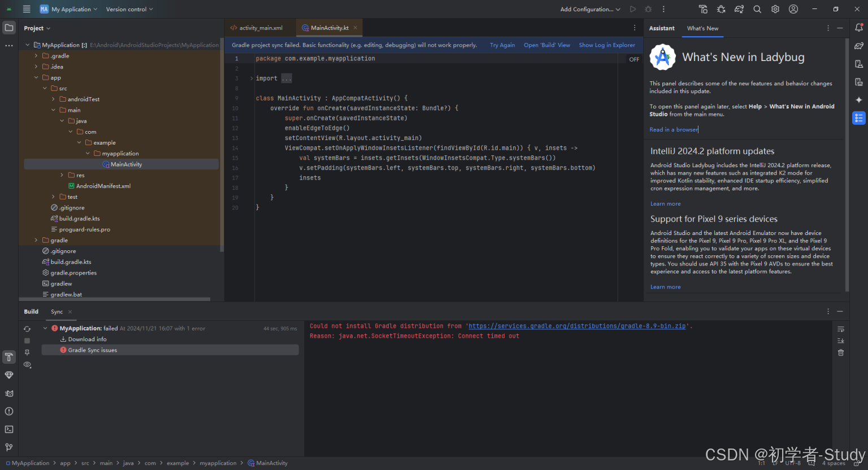Screen dimensions: 868x470
Task: Select the Sync tab in Build panel
Action: click(57, 312)
